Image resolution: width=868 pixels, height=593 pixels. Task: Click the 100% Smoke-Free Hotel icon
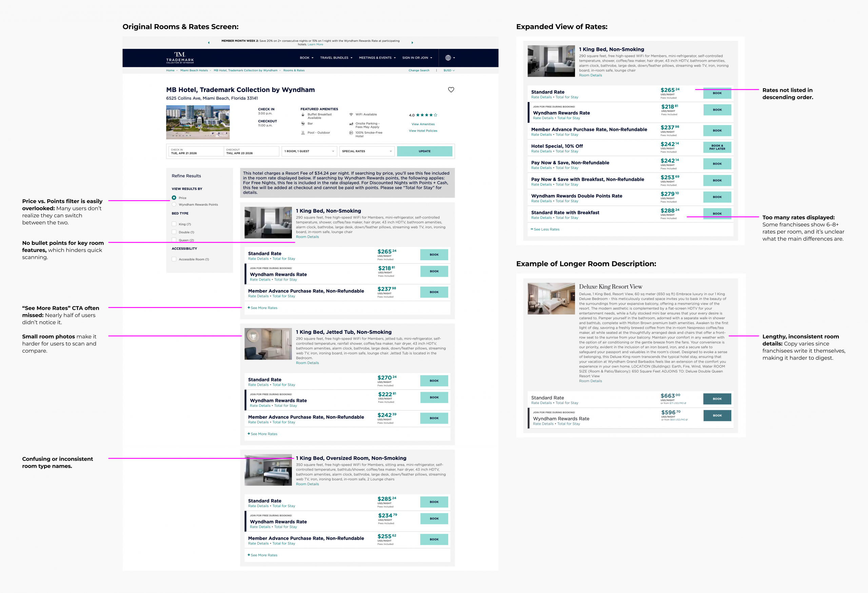click(351, 133)
